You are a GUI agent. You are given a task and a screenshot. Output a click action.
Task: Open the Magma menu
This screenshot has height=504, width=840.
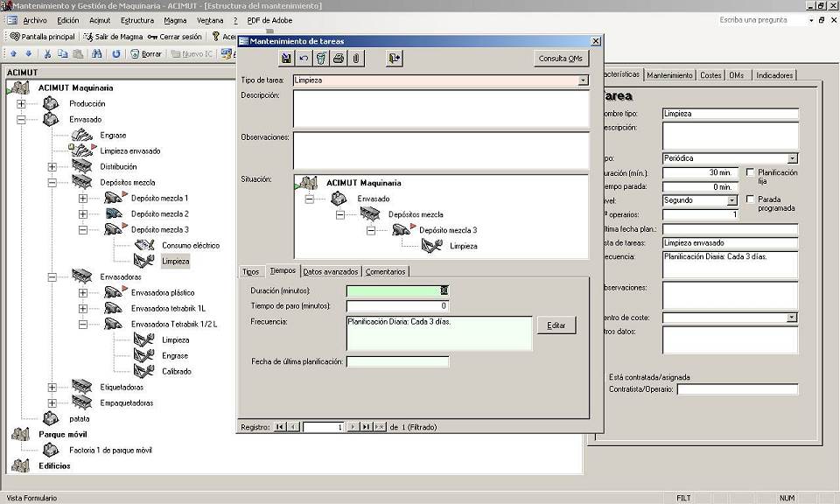(x=175, y=20)
